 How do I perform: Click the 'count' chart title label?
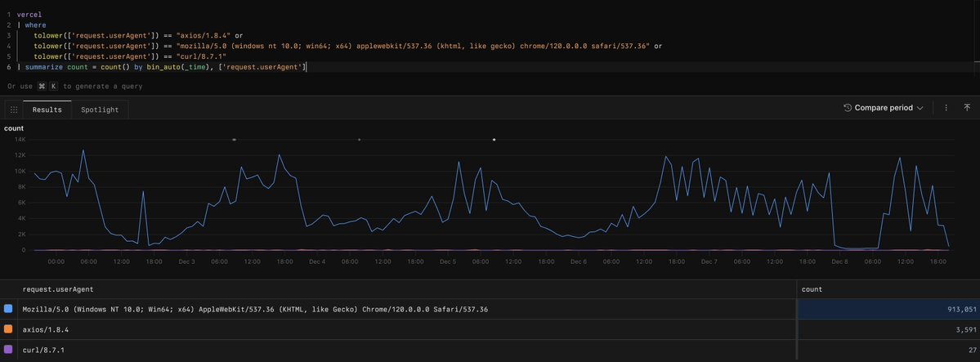[x=14, y=128]
